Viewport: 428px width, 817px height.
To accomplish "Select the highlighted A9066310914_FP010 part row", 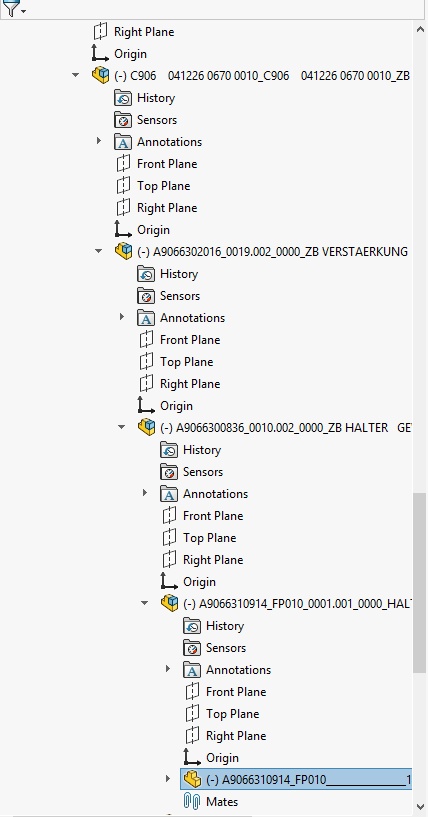I will pyautogui.click(x=296, y=779).
